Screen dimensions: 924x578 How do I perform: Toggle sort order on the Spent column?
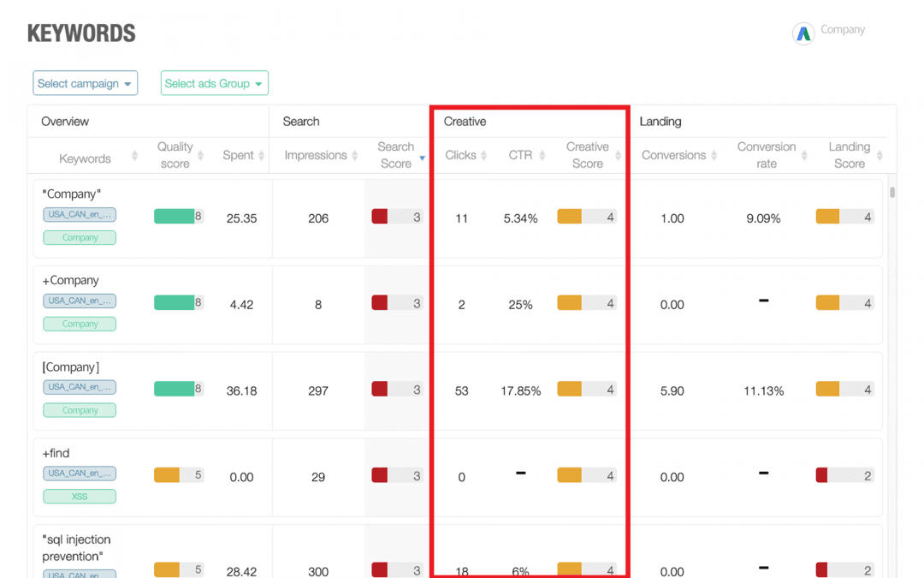pos(260,155)
